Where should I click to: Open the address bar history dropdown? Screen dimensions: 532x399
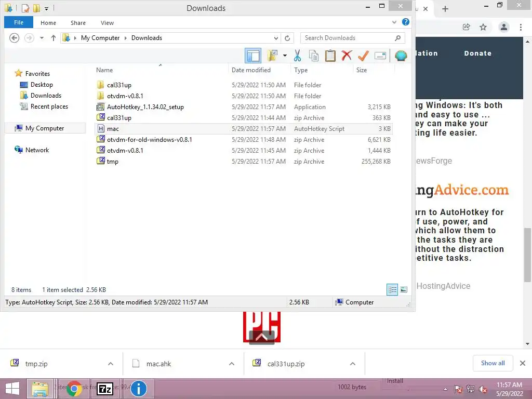coord(276,38)
